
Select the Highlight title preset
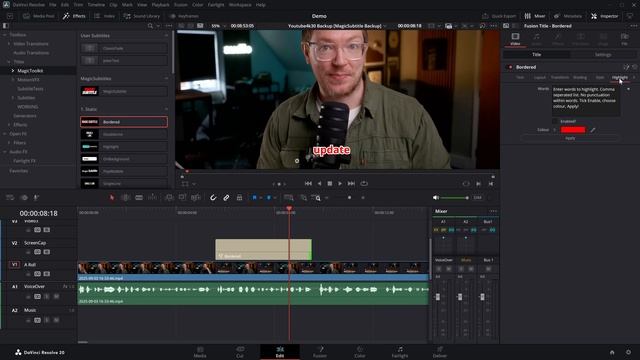point(124,147)
